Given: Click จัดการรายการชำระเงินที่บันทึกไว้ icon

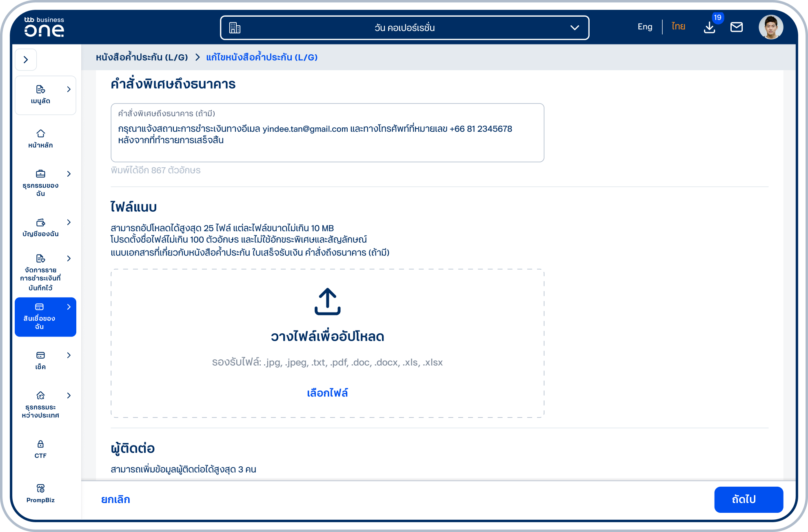Looking at the screenshot, I should point(40,259).
